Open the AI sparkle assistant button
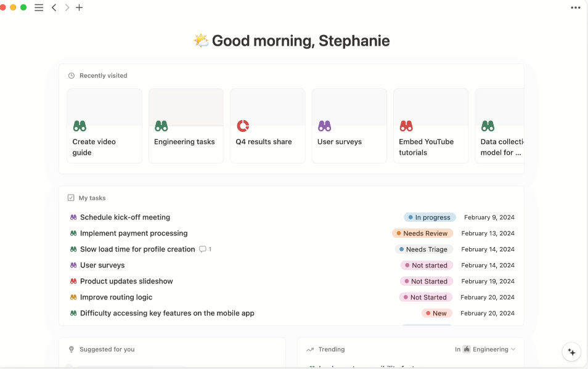 [x=571, y=352]
